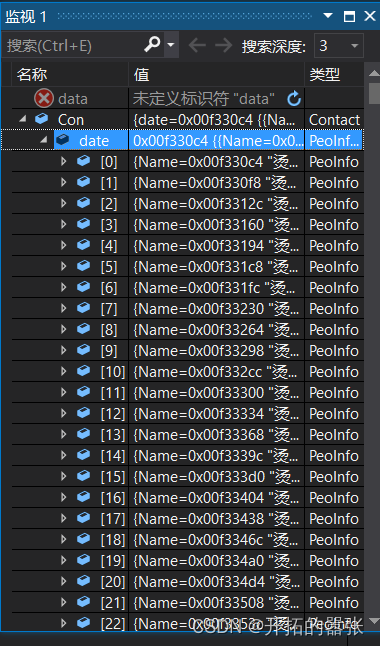Click the cube icon of element [13]
Viewport: 380px width, 646px height.
[84, 433]
